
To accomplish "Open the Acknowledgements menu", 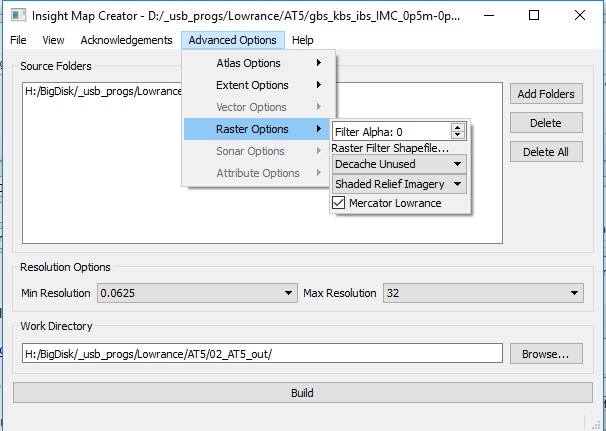I will [126, 40].
